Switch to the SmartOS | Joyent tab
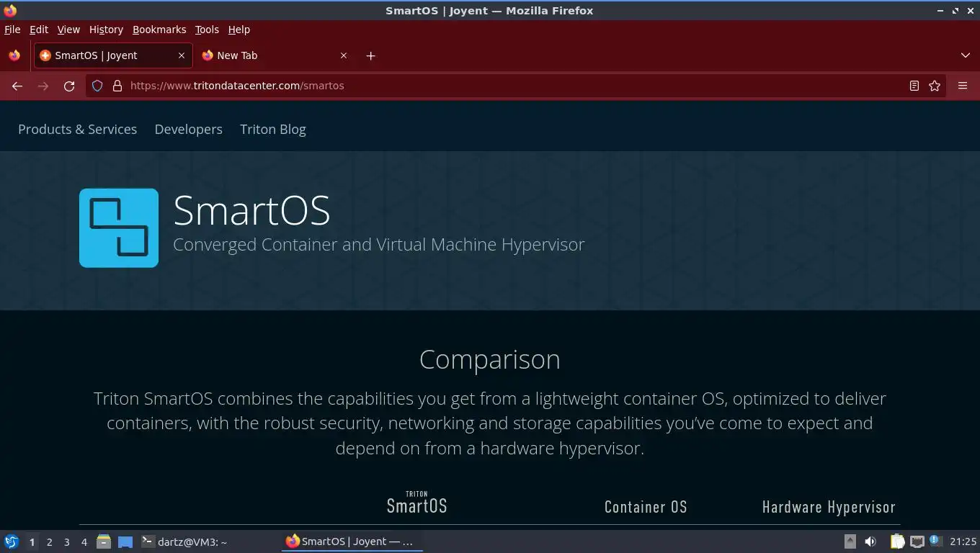980x553 pixels. 113,55
